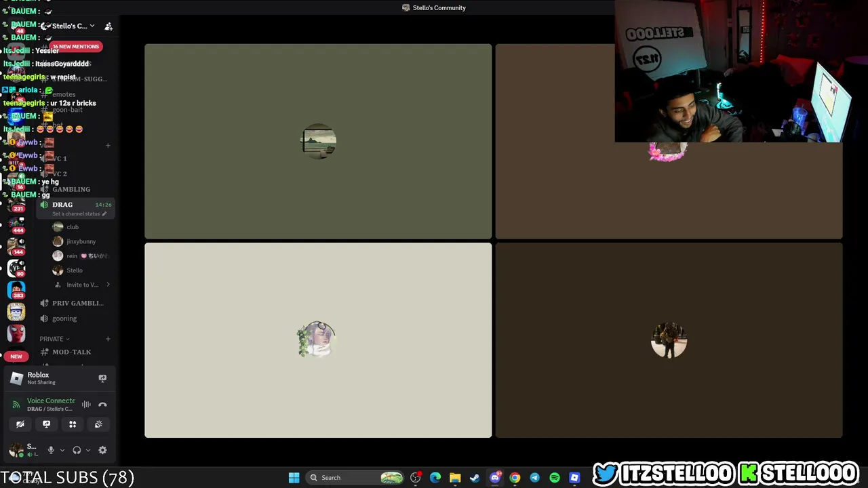This screenshot has height=488, width=868.
Task: Jump to 16 NEW MENTIONS
Action: pyautogui.click(x=76, y=46)
